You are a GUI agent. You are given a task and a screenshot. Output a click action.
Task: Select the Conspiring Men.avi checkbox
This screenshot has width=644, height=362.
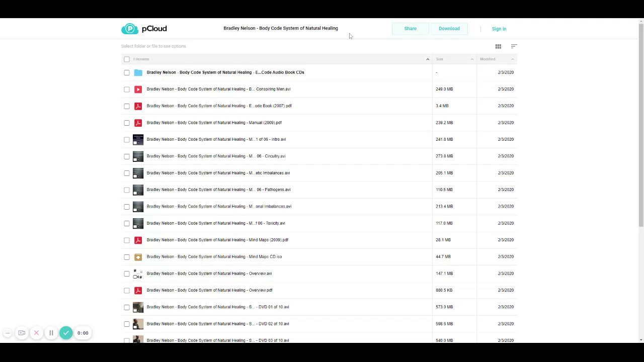(127, 89)
